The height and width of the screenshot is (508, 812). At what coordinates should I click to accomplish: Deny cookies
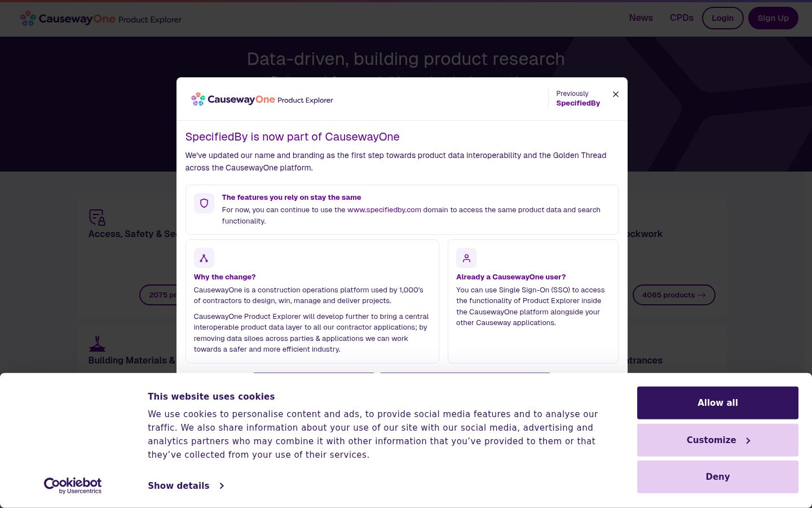coord(718,477)
